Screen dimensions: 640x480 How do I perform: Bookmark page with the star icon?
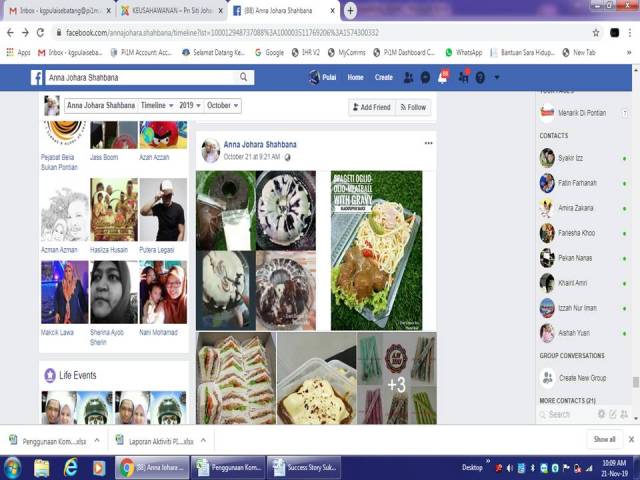point(596,32)
